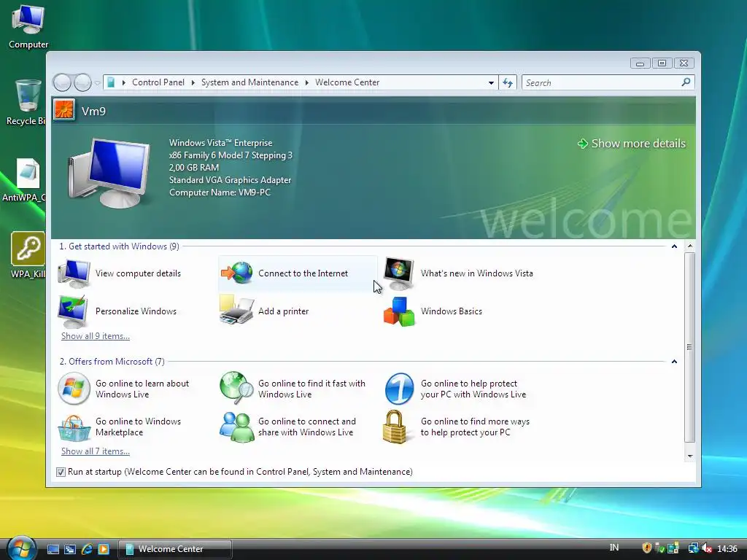Screen dimensions: 747x560
Task: Open View computer details item
Action: [x=138, y=273]
